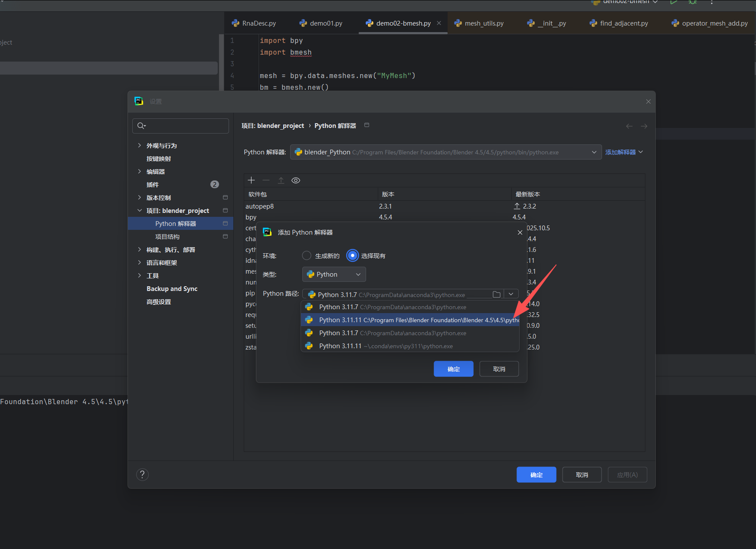This screenshot has height=549, width=756.
Task: Click the autopep8 upgrade available arrow icon
Action: click(517, 206)
